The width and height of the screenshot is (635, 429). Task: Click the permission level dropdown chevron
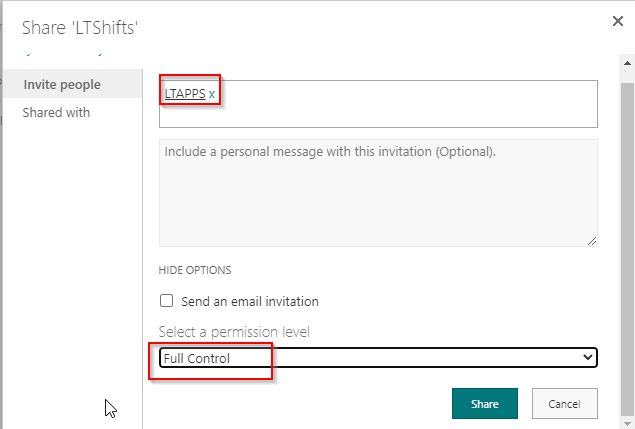pyautogui.click(x=587, y=358)
